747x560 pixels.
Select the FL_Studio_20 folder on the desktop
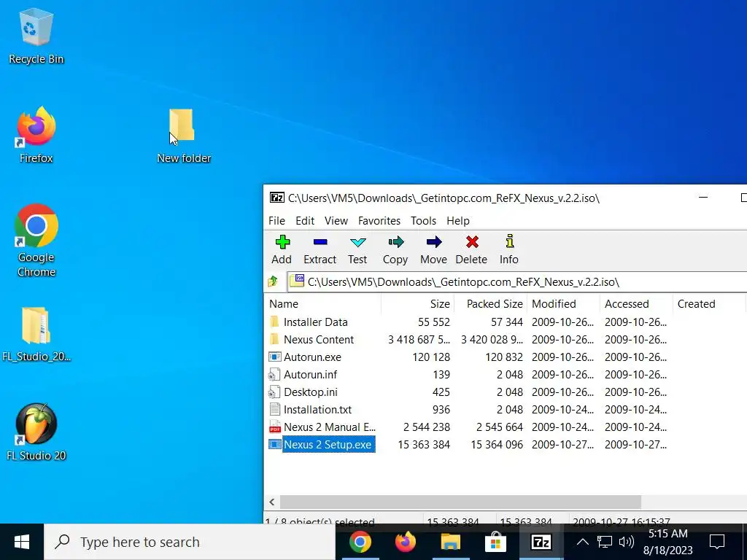[36, 334]
